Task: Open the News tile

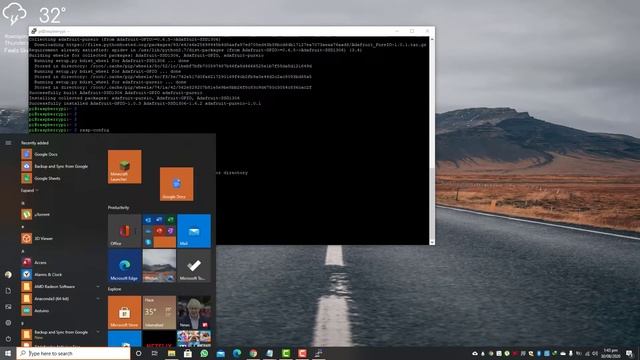Action: coord(194,312)
